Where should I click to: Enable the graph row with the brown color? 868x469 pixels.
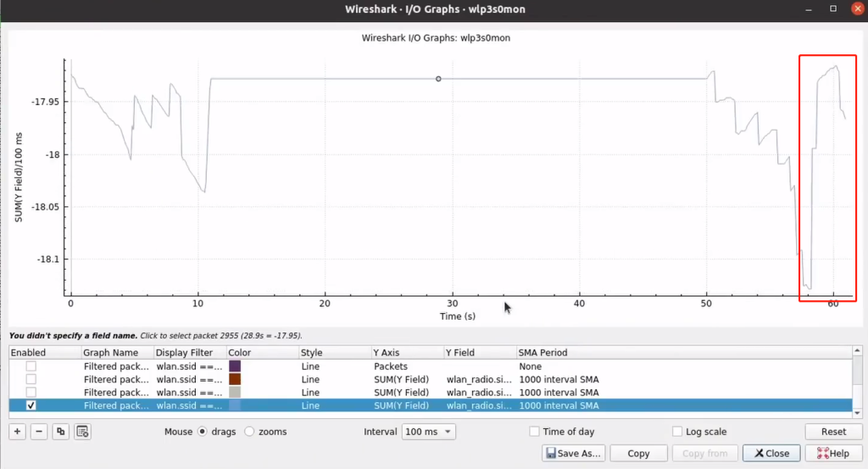click(31, 379)
